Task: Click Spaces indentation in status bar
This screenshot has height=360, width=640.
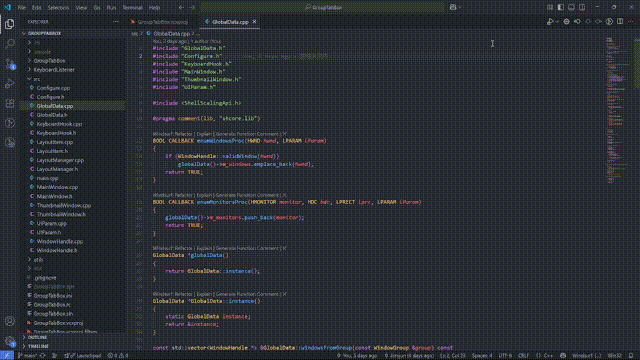Action: coord(482,356)
